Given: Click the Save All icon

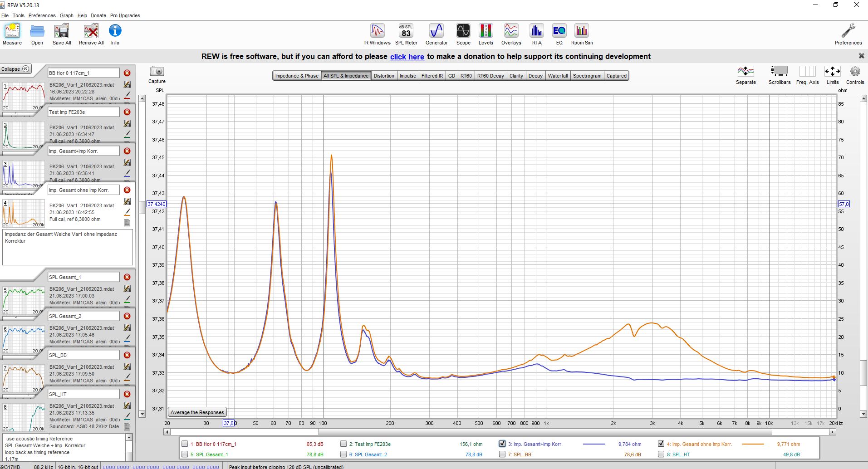Looking at the screenshot, I should tap(62, 34).
